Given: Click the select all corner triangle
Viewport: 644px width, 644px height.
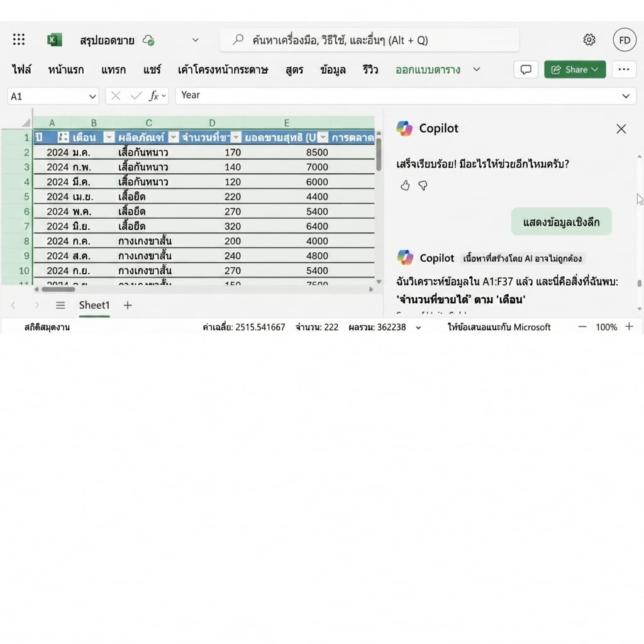Looking at the screenshot, I should click(x=26, y=123).
